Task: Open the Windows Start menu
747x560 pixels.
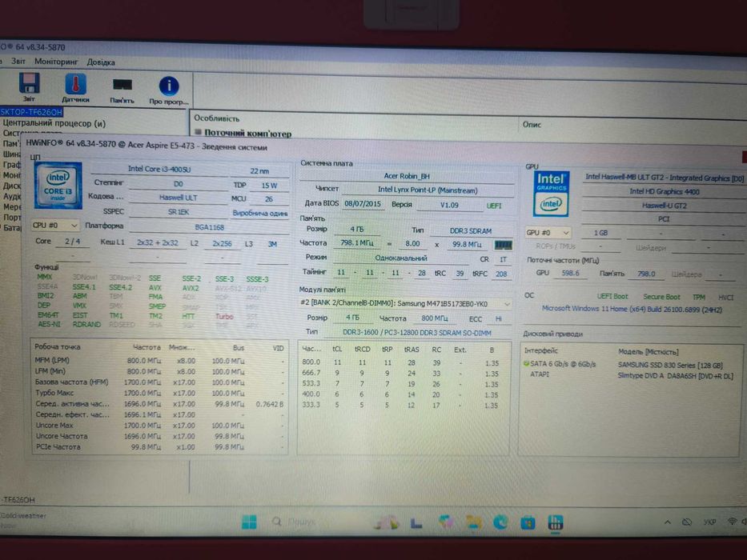Action: 249,522
